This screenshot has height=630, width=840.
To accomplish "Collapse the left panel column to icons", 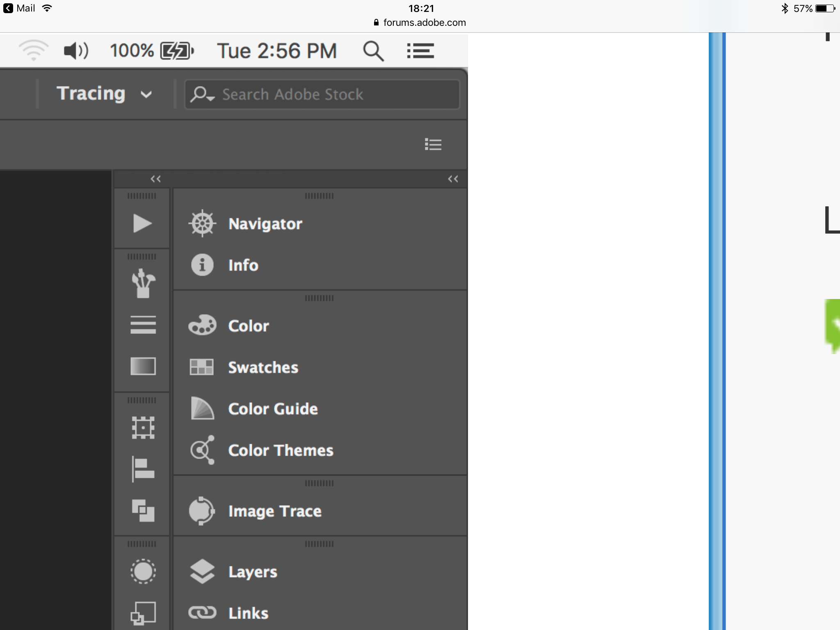I will pos(155,178).
